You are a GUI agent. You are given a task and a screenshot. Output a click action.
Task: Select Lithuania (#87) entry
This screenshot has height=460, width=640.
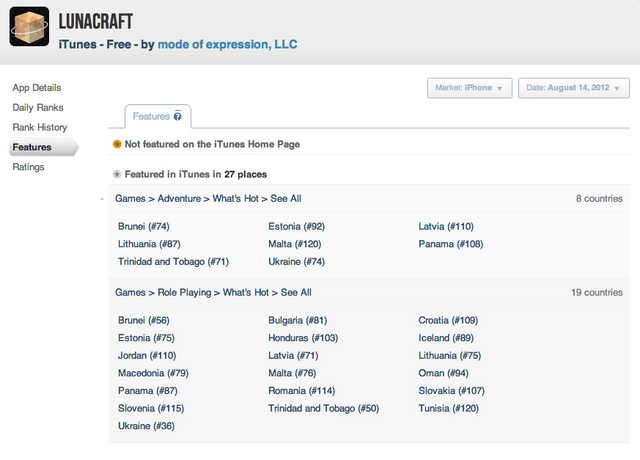149,244
